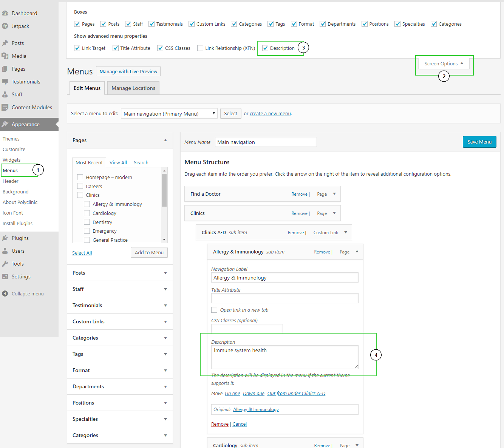Click the Testimonials sidebar icon

(5, 81)
